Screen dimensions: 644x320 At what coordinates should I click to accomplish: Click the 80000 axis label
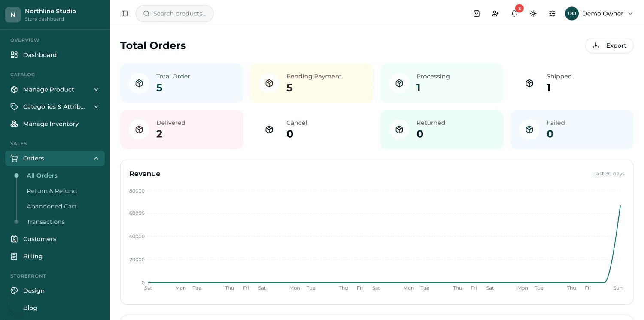pos(137,191)
